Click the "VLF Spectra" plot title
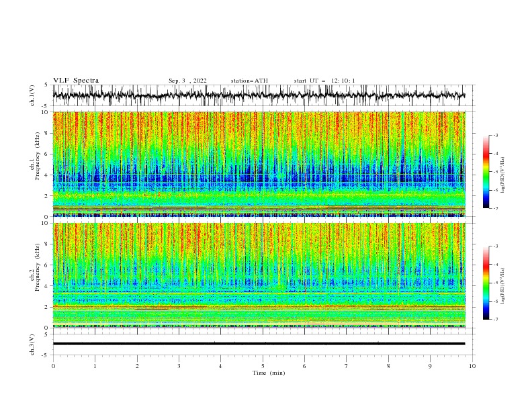 76,81
